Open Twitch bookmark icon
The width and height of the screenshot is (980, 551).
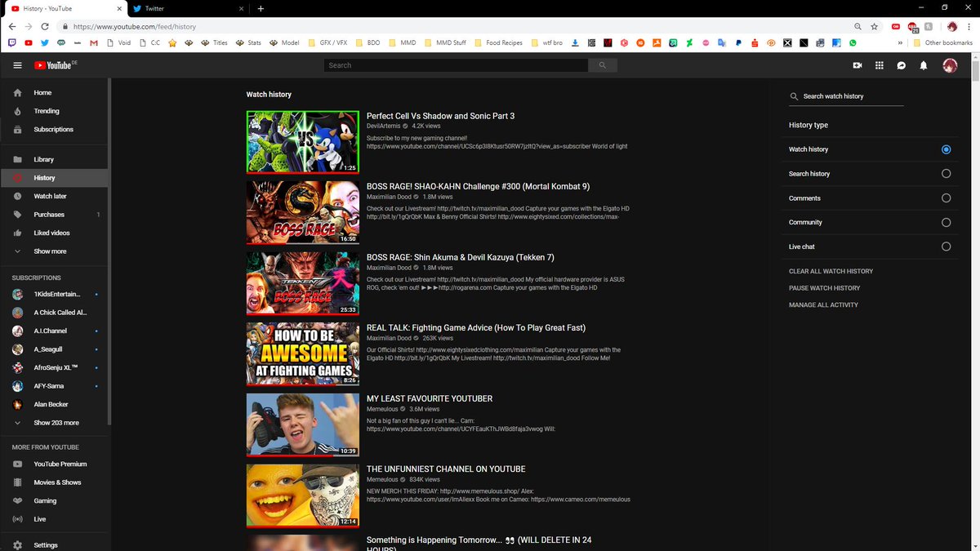11,42
